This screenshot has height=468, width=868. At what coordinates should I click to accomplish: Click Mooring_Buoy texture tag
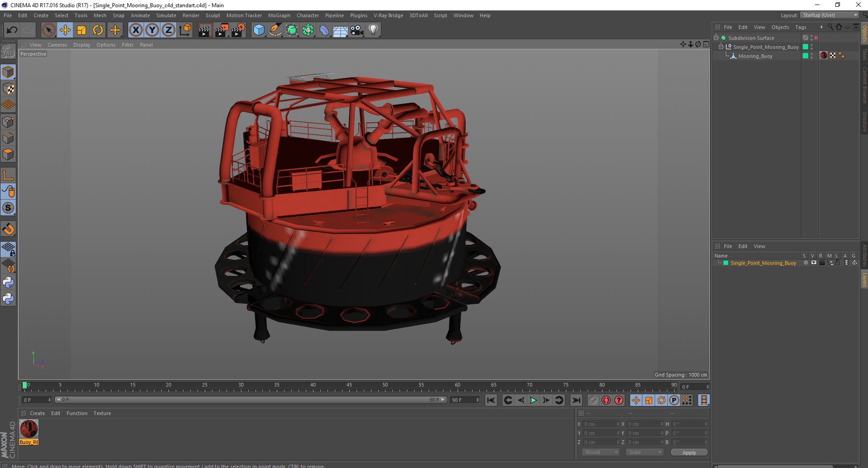pos(824,55)
